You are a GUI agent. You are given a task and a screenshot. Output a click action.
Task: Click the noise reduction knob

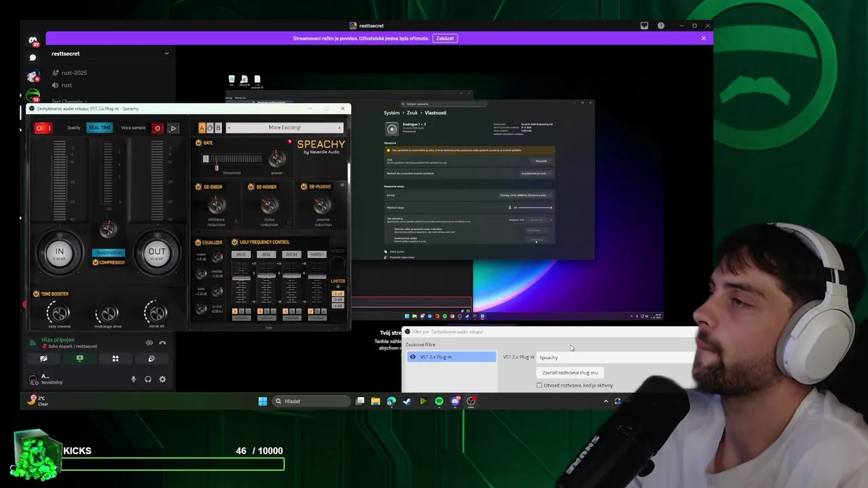coord(269,205)
